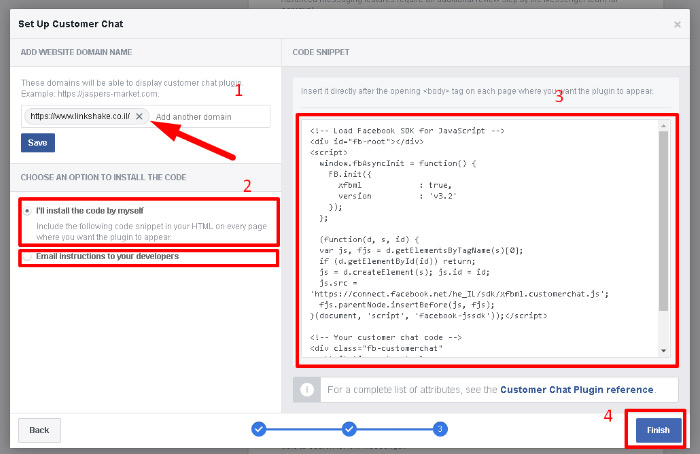The height and width of the screenshot is (454, 700).
Task: Select Email instructions to your developers
Action: [x=28, y=256]
